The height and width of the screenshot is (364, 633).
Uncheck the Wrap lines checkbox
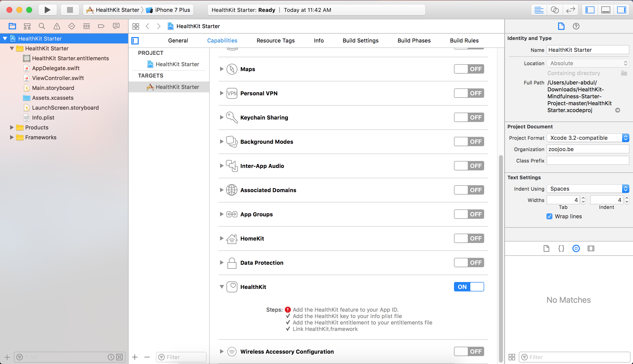click(x=549, y=216)
